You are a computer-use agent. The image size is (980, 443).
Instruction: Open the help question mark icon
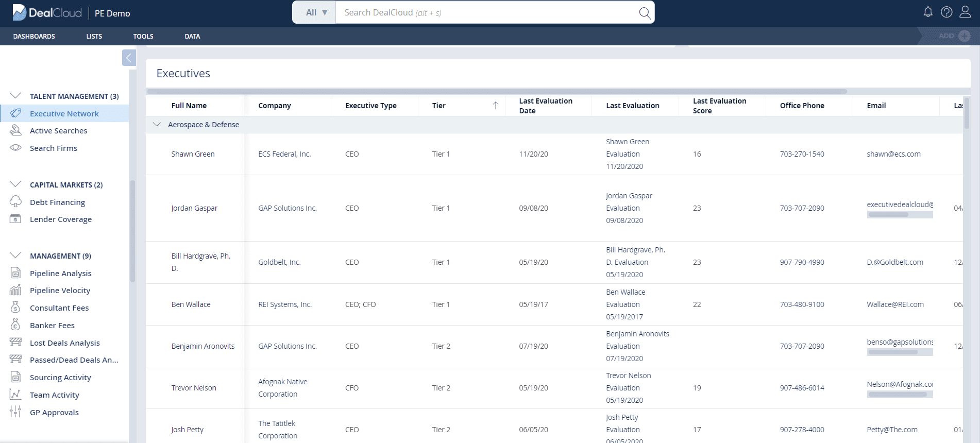947,12
